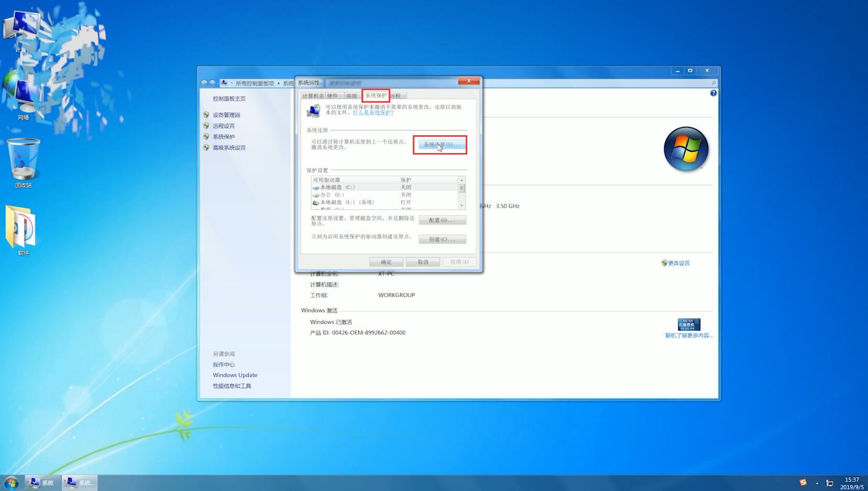Click the Windows Start orb
Viewport: 868px width, 491px height.
[11, 483]
